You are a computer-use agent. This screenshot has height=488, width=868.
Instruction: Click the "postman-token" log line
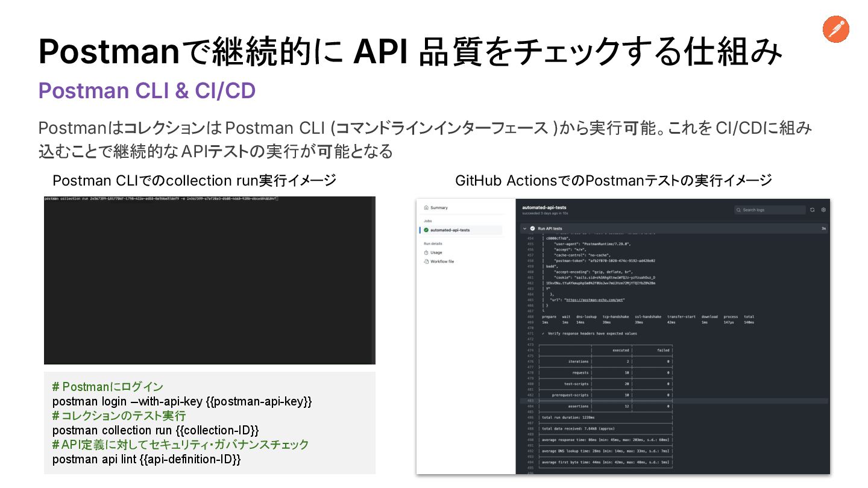coord(604,260)
